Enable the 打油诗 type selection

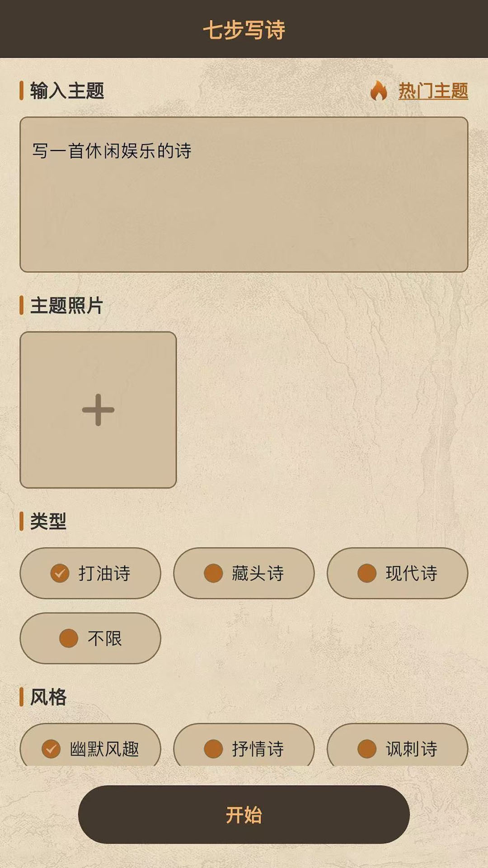click(90, 573)
